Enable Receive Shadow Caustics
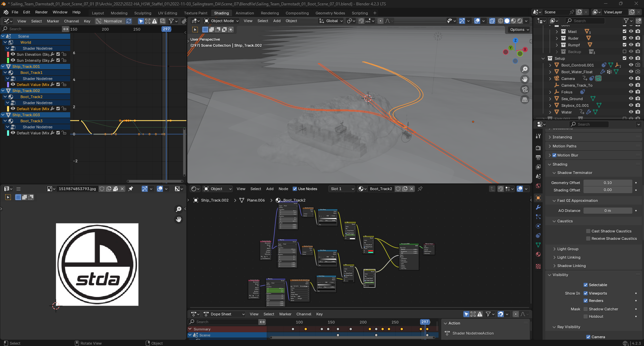The width and height of the screenshot is (644, 346). tap(588, 239)
